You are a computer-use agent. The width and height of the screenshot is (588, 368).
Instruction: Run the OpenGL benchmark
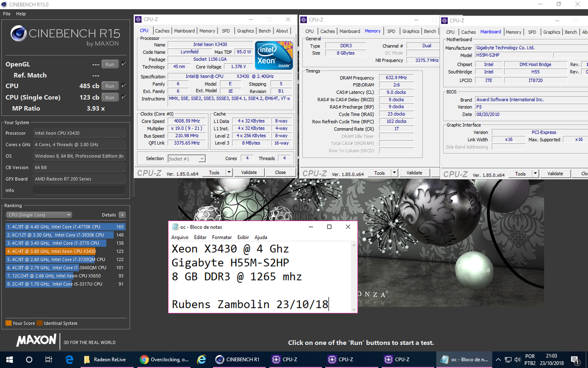tap(110, 64)
